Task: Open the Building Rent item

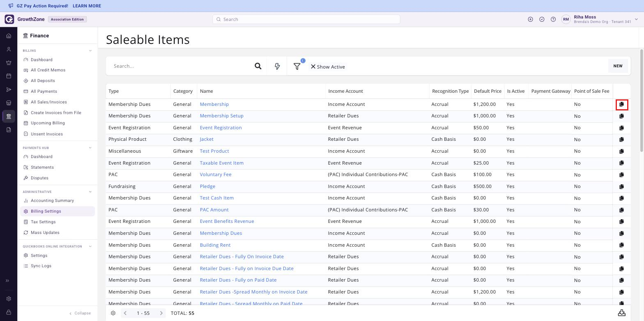Action: 215,245
